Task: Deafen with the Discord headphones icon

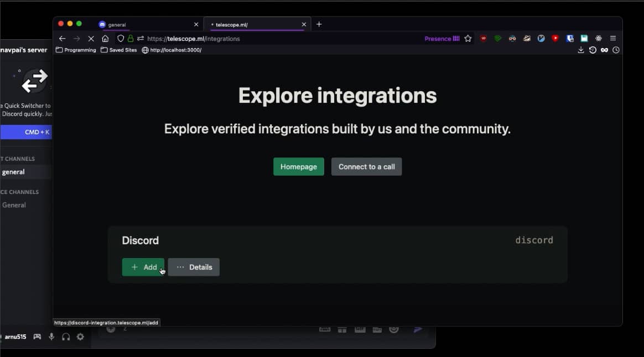Action: tap(66, 337)
